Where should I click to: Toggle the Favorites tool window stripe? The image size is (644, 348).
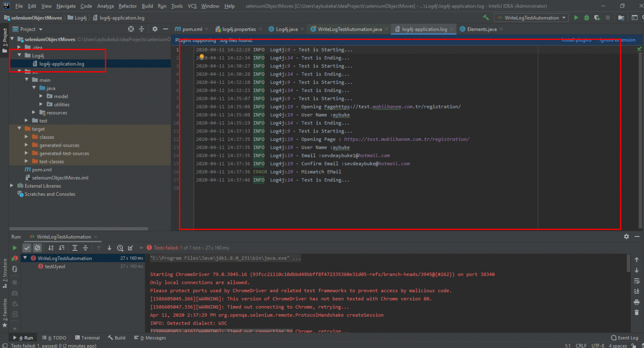point(5,312)
